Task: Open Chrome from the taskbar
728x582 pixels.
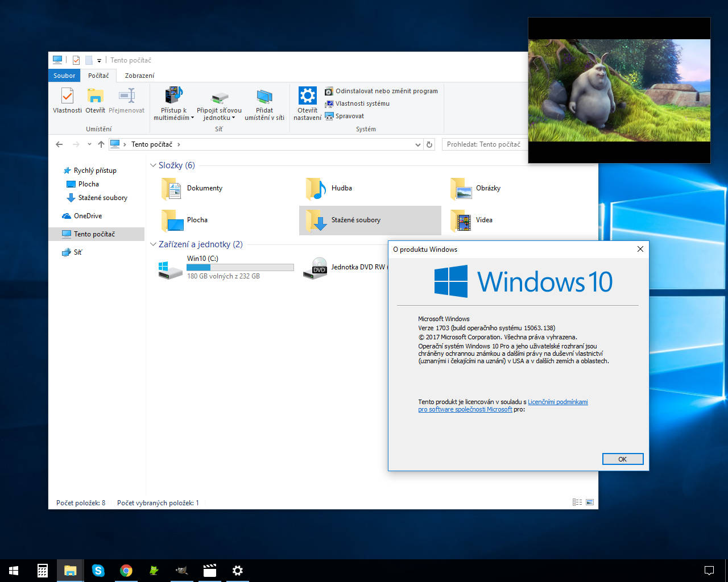Action: click(x=126, y=571)
